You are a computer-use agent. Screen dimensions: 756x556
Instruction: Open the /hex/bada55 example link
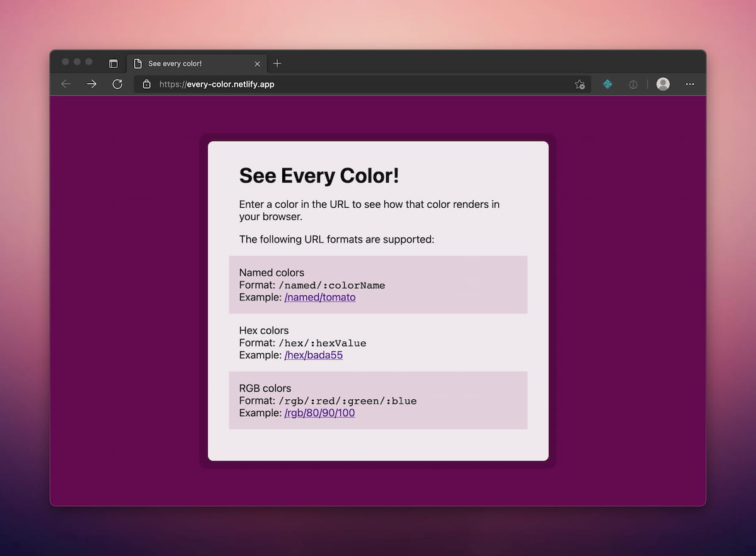[x=314, y=355]
